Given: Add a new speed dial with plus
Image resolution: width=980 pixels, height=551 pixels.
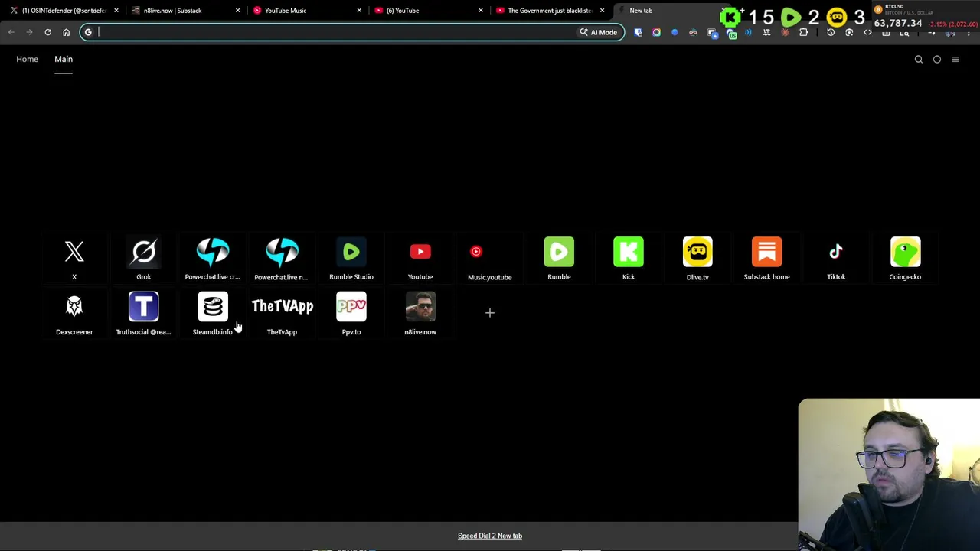Looking at the screenshot, I should 490,312.
